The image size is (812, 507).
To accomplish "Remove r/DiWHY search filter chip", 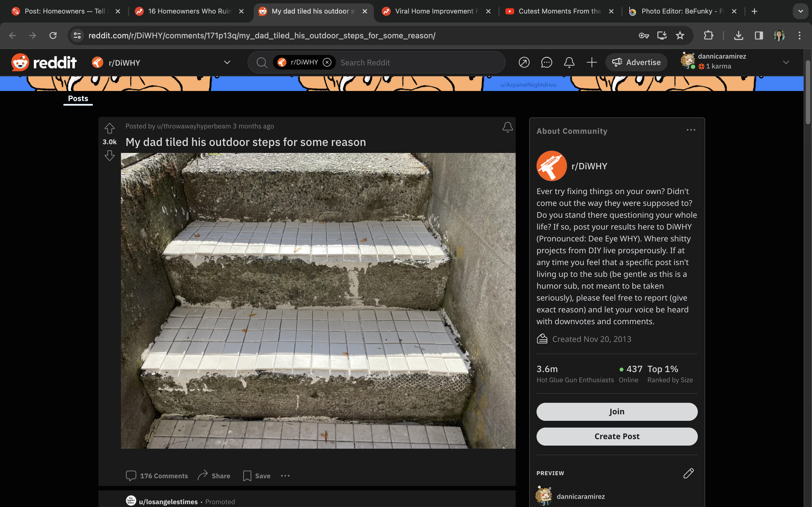I will pyautogui.click(x=327, y=62).
